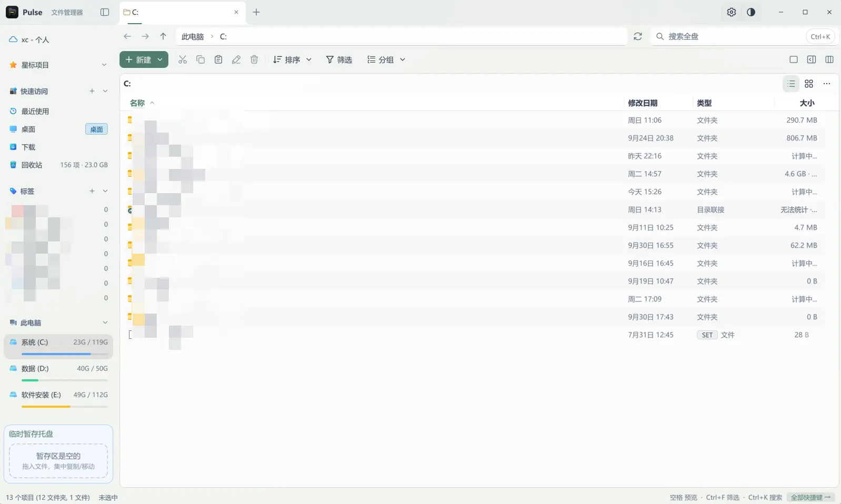Toggle dark/light theme icon
This screenshot has height=504, width=841.
point(751,12)
